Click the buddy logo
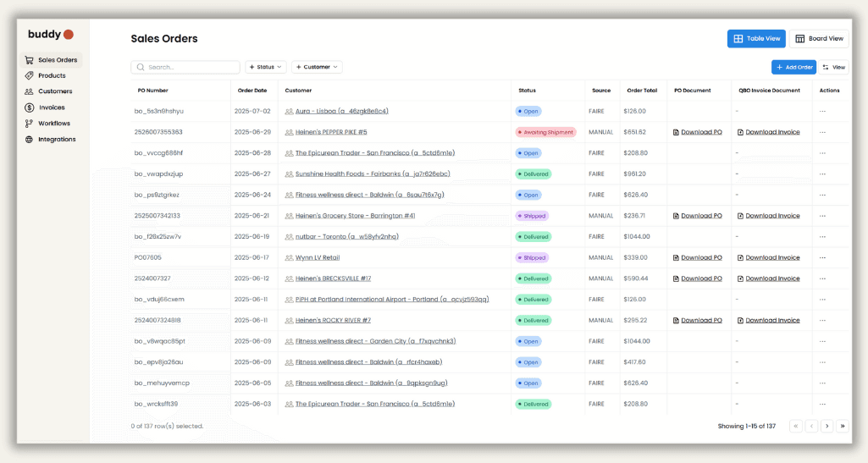The image size is (868, 463). tap(50, 35)
